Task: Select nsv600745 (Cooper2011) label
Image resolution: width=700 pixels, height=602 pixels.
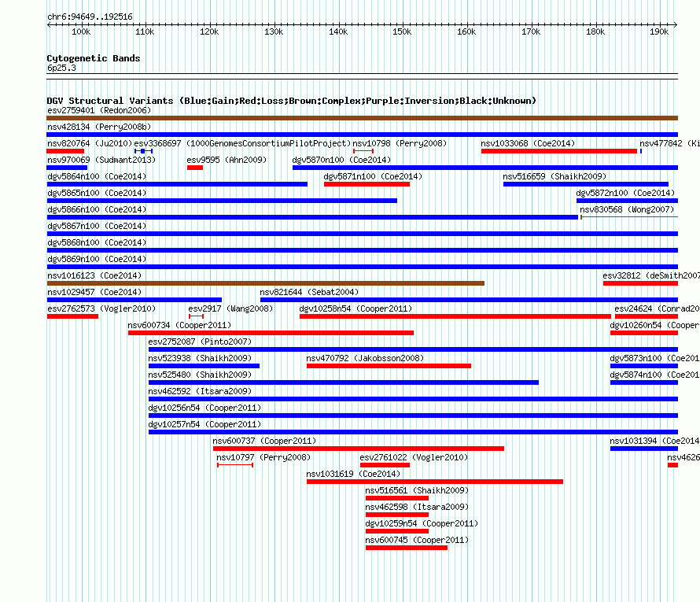Action: click(x=417, y=540)
